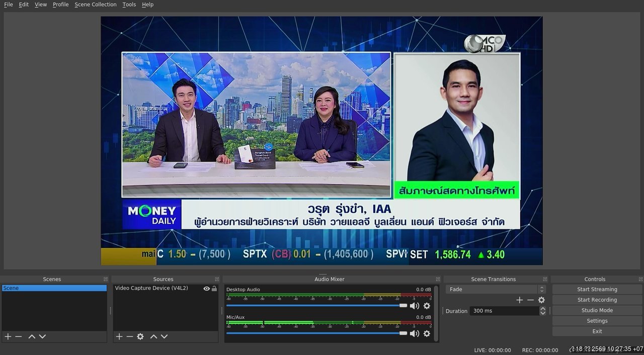Open transition properties gear icon
Screen dimensions: 644x355
pyautogui.click(x=541, y=300)
